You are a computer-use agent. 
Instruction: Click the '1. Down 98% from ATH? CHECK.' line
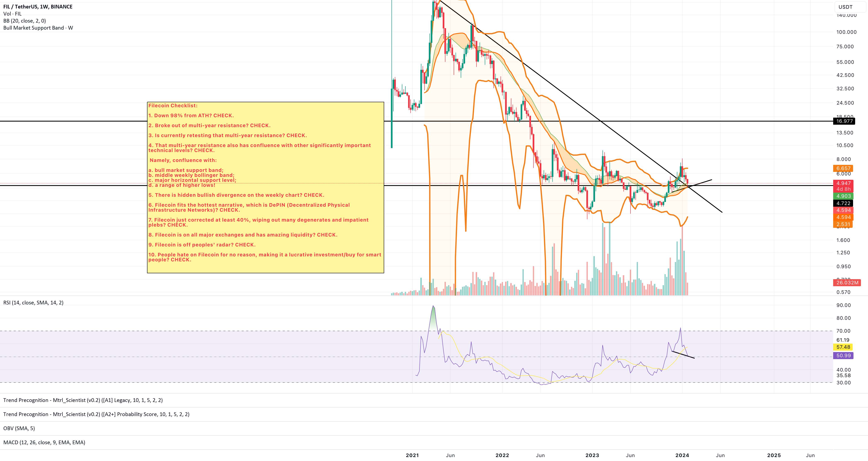click(x=191, y=116)
